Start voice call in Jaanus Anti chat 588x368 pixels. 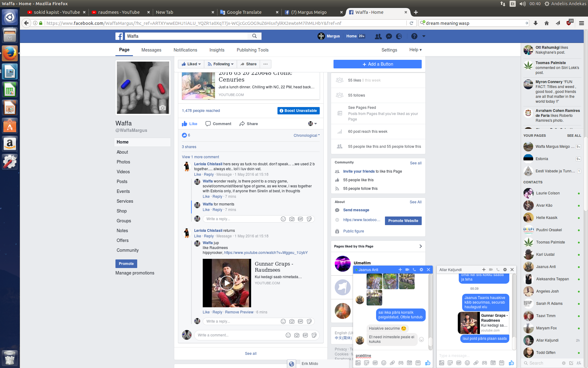[x=414, y=270]
